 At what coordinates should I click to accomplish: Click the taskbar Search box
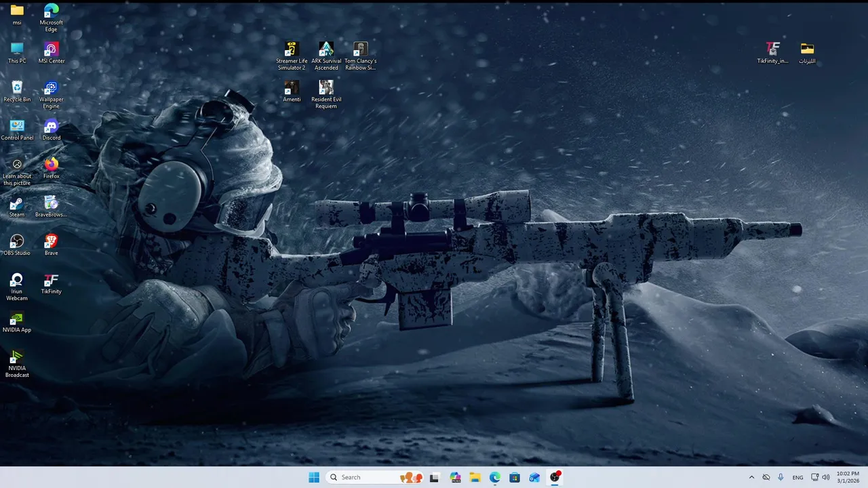coord(374,477)
